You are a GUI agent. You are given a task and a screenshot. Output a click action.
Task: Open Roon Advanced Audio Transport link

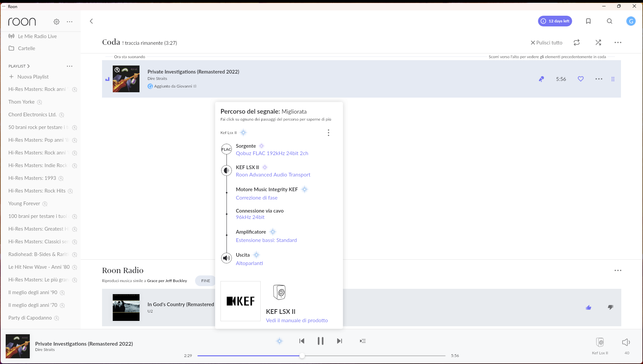coord(273,174)
